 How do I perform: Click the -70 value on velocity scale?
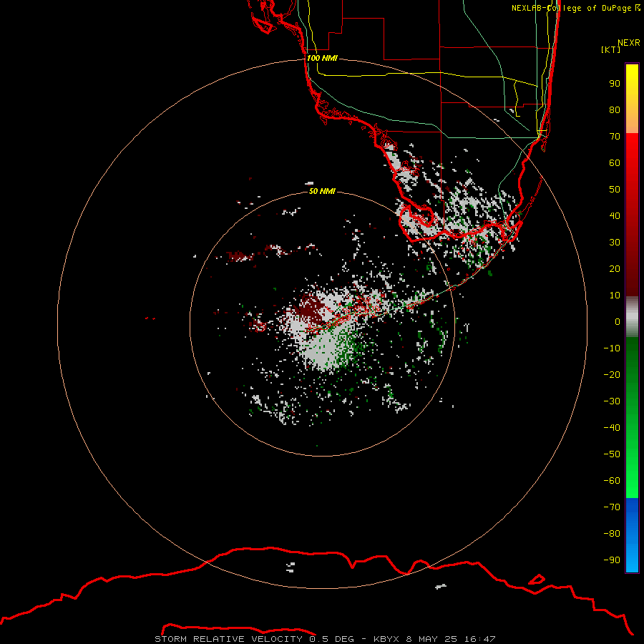612,507
